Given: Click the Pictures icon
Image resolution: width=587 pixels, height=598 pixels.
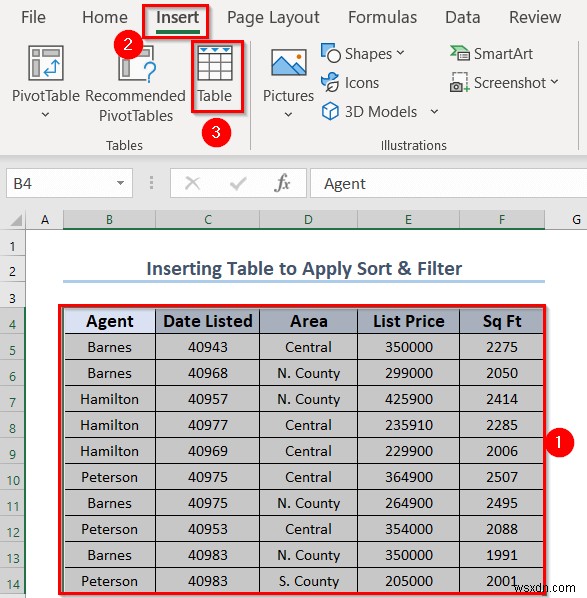Looking at the screenshot, I should pos(289,62).
